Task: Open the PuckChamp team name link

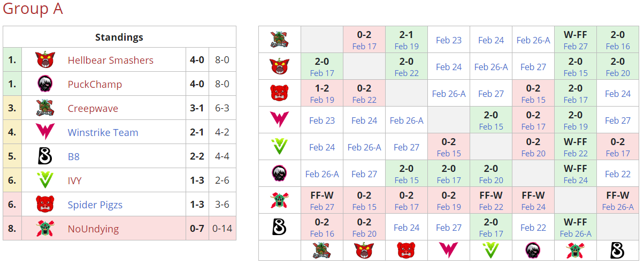Action: (95, 84)
